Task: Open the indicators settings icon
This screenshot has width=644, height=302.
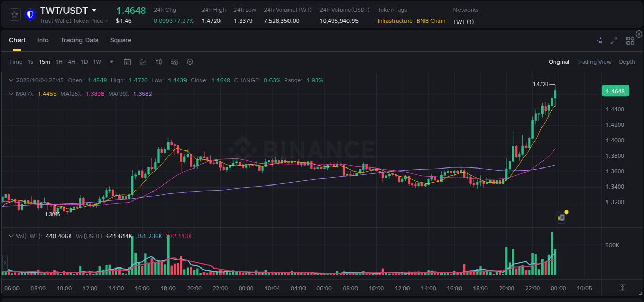Action: pos(174,62)
